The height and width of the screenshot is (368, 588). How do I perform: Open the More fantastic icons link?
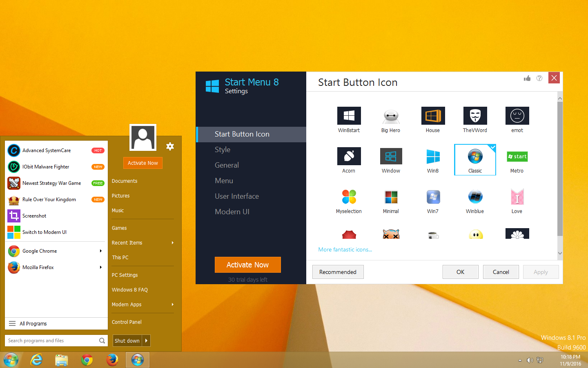point(345,249)
